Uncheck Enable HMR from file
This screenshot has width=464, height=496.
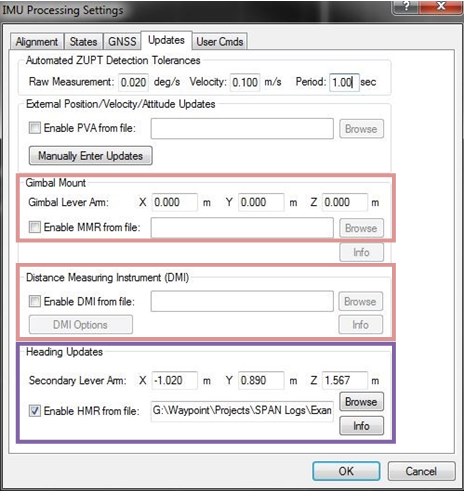[x=35, y=411]
